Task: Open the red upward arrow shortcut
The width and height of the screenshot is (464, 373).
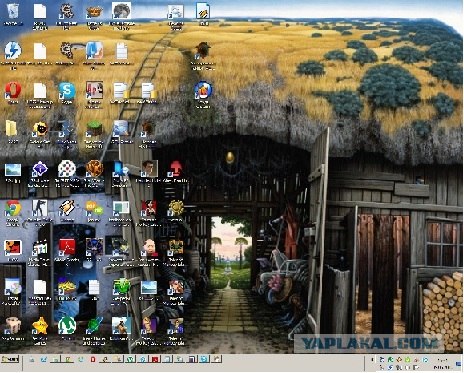Action: (176, 169)
